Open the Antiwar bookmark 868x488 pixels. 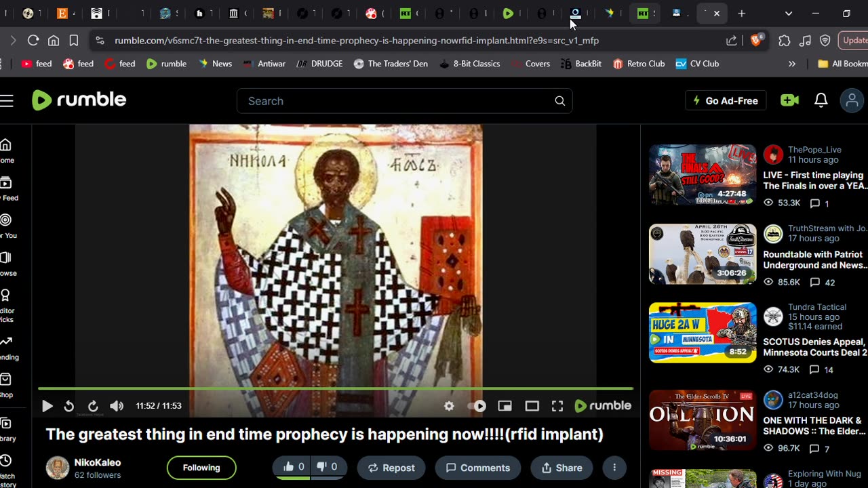[x=264, y=64]
